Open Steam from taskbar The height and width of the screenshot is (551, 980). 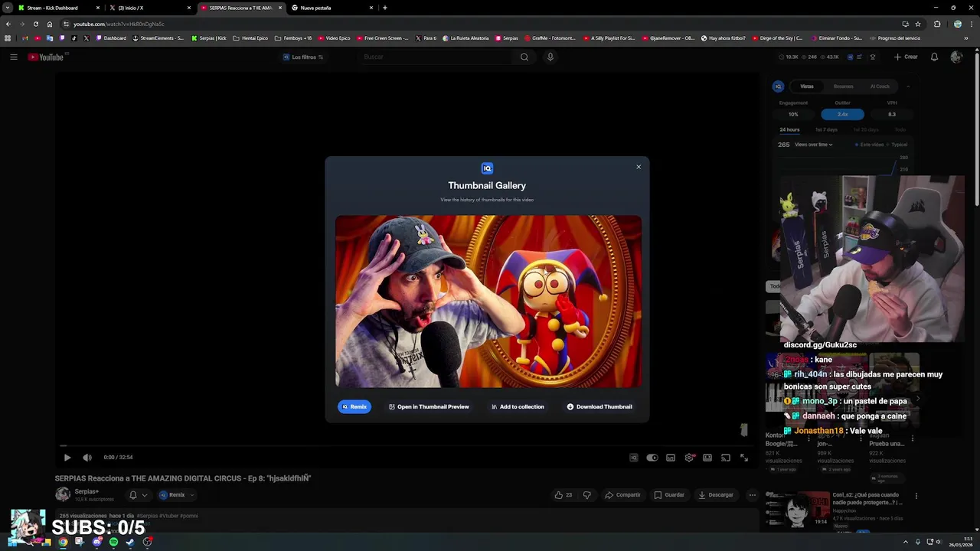(x=130, y=542)
